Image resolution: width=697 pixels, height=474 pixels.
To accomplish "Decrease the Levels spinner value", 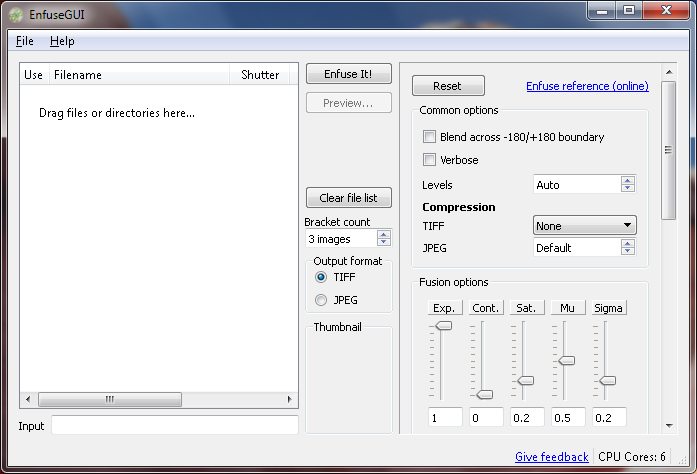I will coord(628,188).
